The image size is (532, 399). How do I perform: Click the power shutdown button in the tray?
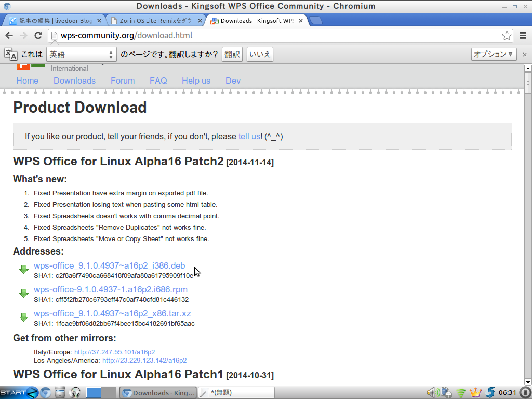click(525, 393)
